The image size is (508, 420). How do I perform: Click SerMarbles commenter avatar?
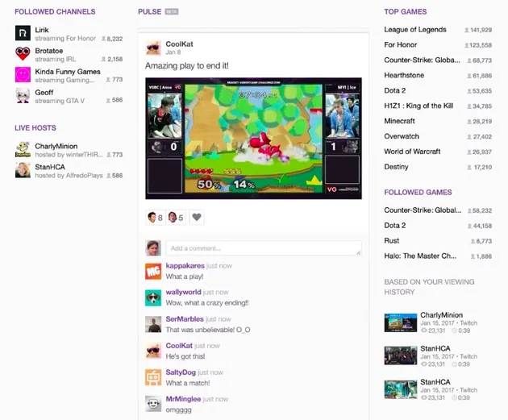[x=153, y=324]
